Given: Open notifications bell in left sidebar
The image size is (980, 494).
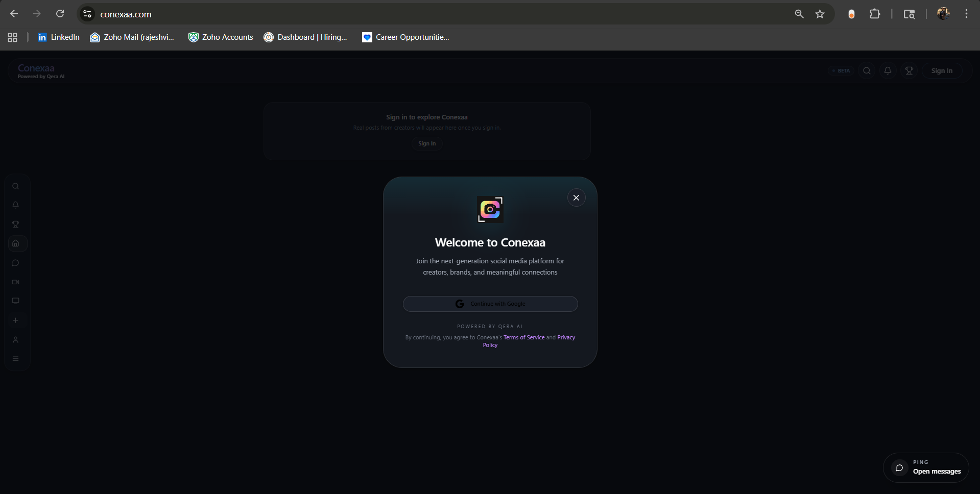Looking at the screenshot, I should point(16,205).
